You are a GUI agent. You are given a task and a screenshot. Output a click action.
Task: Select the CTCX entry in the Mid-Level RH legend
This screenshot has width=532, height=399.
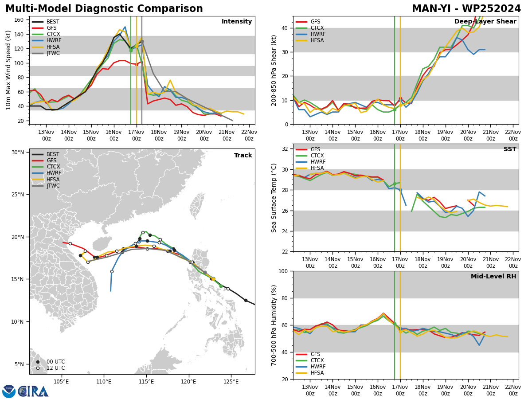coord(317,360)
